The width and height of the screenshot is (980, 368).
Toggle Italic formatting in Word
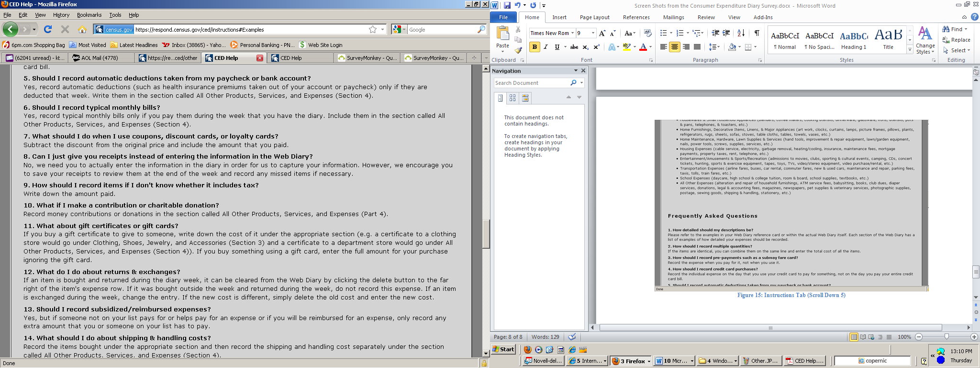pos(546,47)
